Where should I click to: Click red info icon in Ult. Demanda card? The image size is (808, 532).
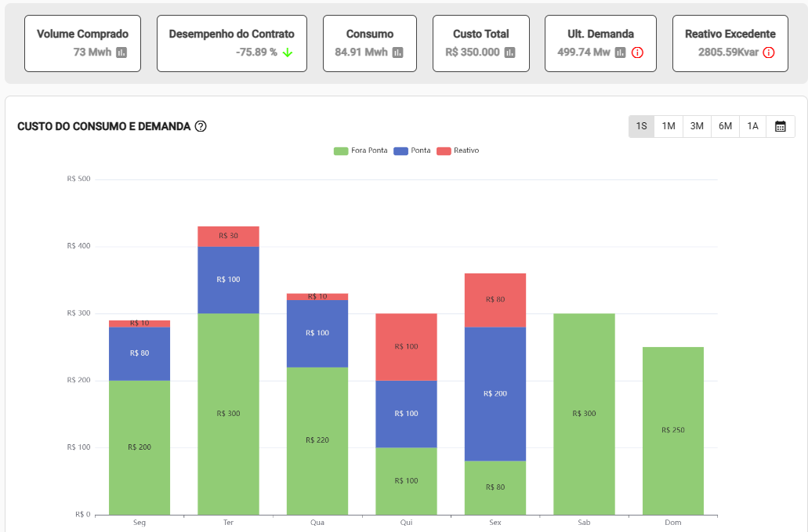pyautogui.click(x=637, y=52)
